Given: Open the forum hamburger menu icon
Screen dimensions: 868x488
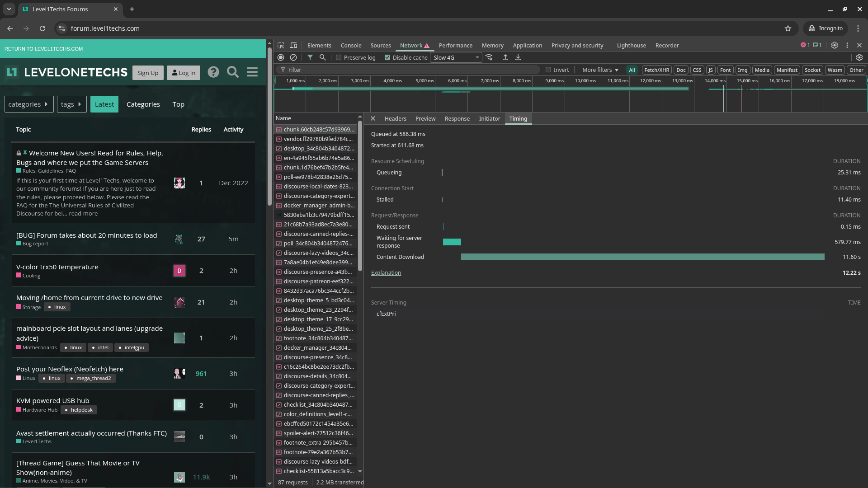Looking at the screenshot, I should [252, 72].
